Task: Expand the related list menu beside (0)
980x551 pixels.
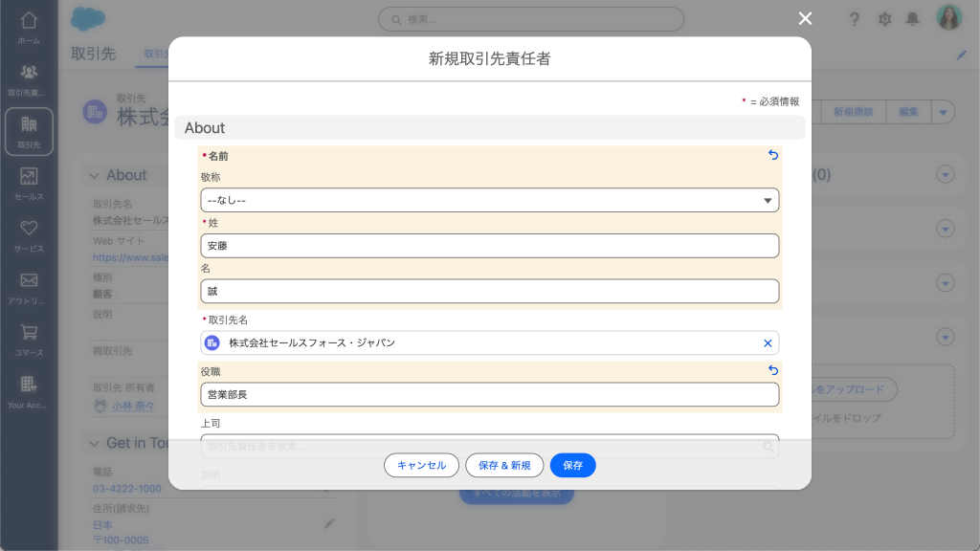Action: (x=945, y=175)
